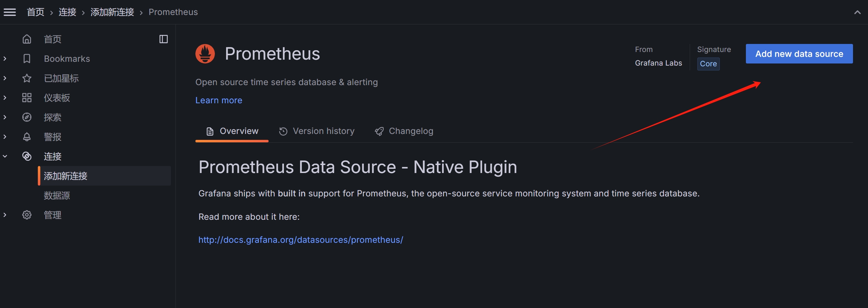
Task: Open the docs.grafana.org prometheus link
Action: pos(301,240)
